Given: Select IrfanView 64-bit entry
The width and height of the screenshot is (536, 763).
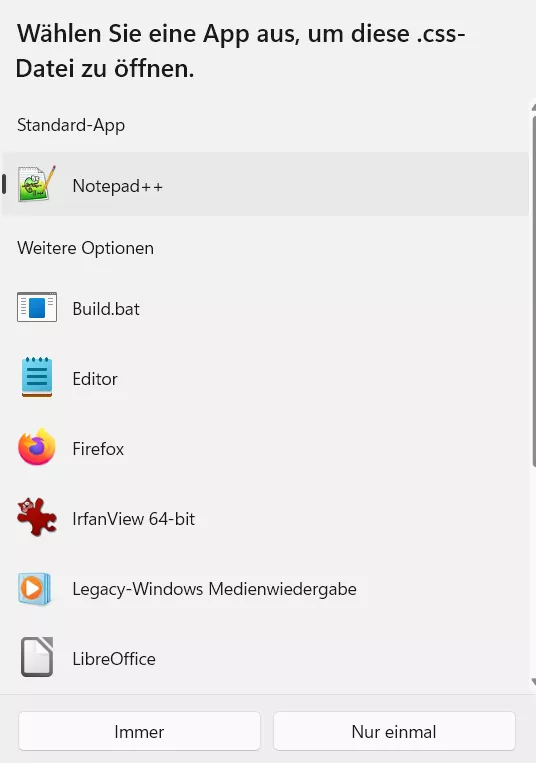Looking at the screenshot, I should (265, 519).
